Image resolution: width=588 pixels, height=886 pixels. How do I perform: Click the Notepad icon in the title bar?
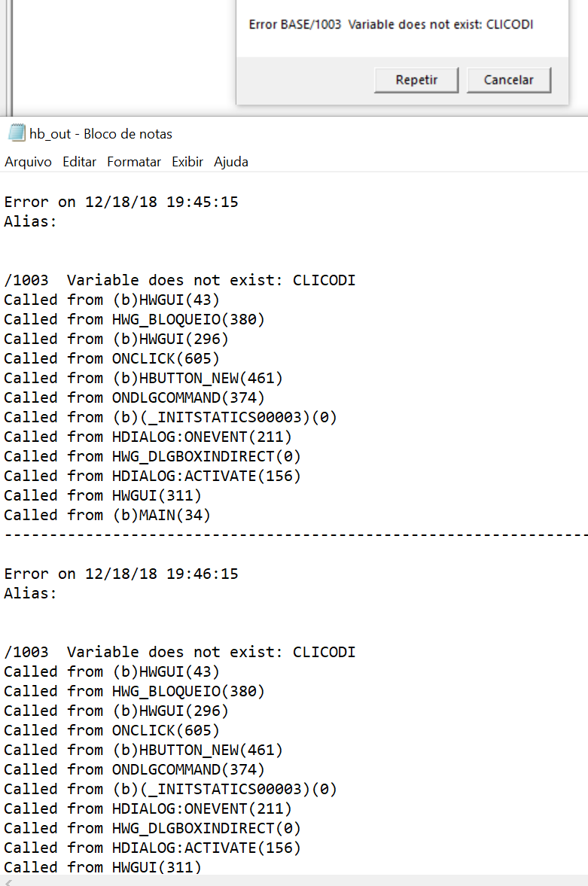(16, 134)
